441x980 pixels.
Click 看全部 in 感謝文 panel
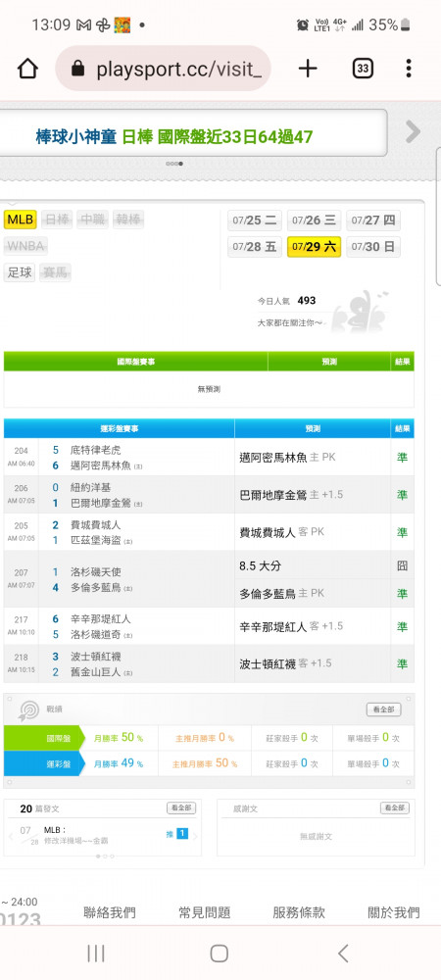coord(395,808)
